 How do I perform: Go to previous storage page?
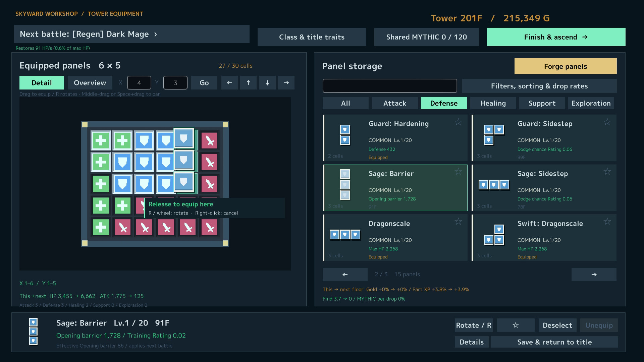click(x=345, y=275)
